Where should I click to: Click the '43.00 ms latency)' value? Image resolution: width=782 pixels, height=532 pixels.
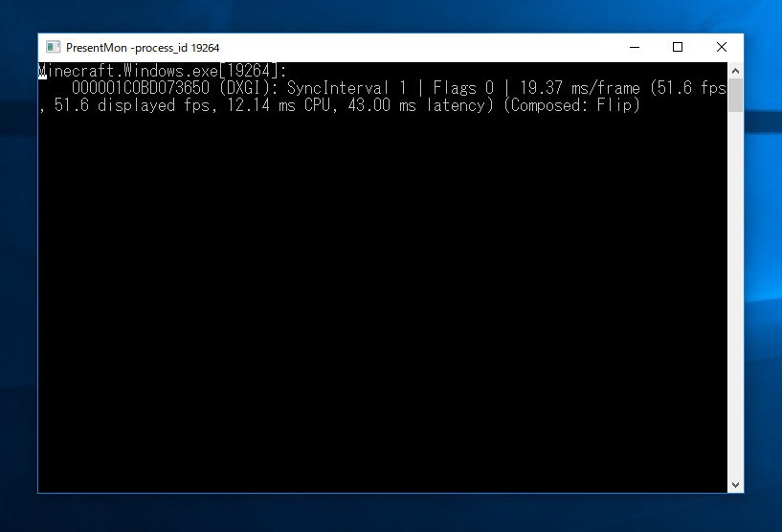420,105
